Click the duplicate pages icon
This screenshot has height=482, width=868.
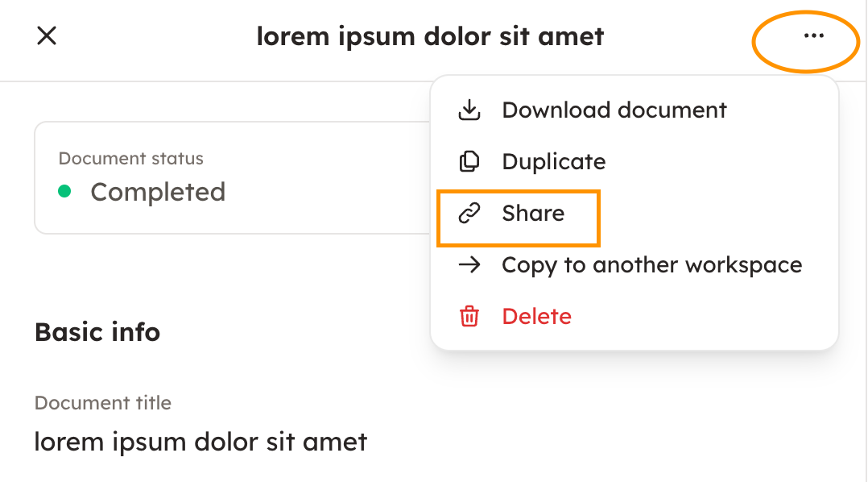[x=469, y=162]
